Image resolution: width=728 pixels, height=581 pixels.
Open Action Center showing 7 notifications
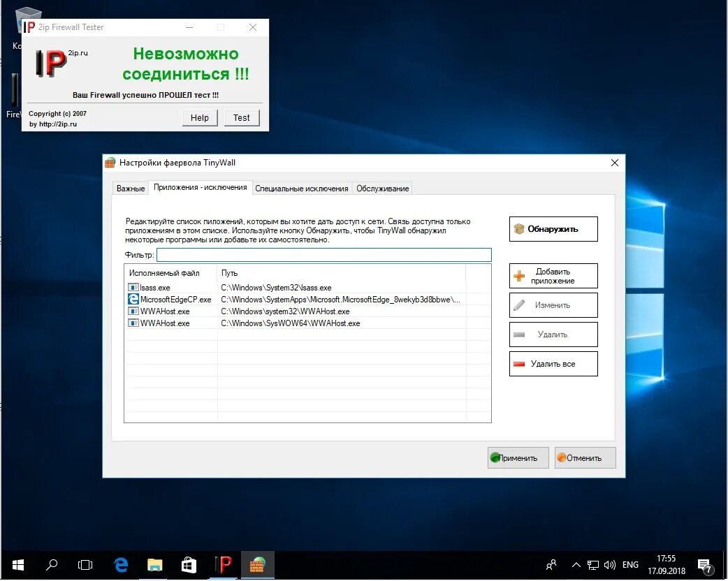[x=704, y=565]
